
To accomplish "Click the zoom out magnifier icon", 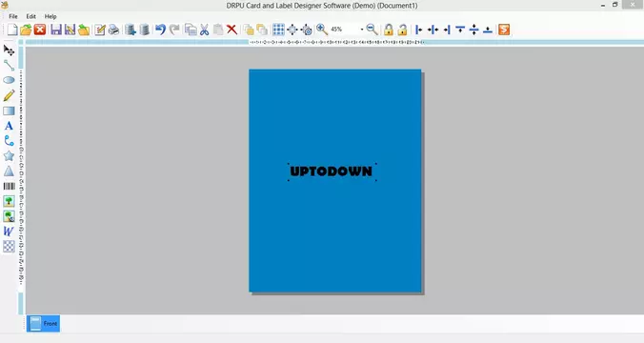I will tap(372, 30).
